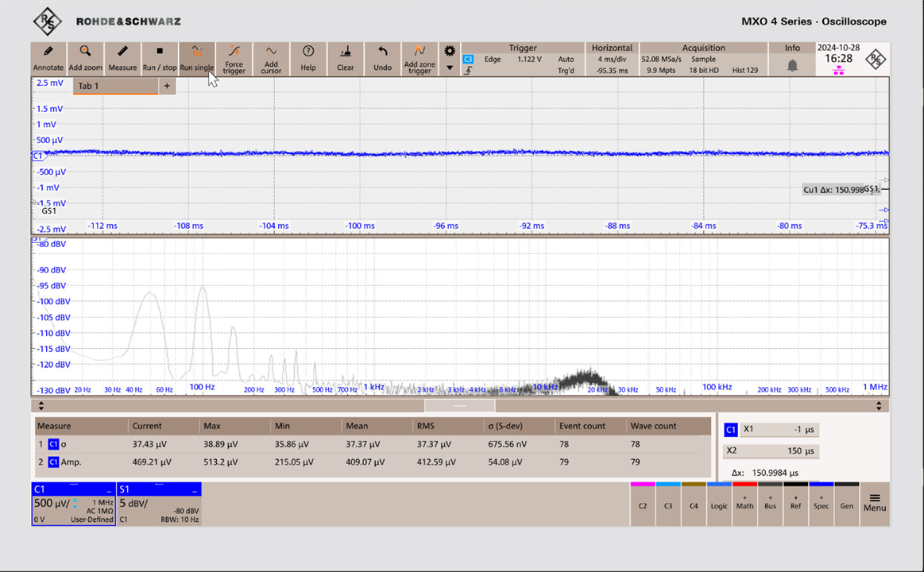Toggle acquisition with Run / stop
This screenshot has height=572, width=924.
pos(160,59)
